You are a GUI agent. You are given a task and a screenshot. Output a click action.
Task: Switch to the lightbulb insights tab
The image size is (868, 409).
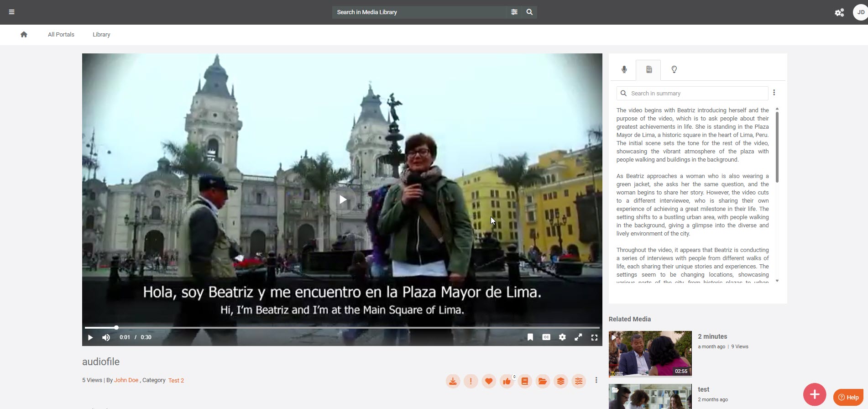pos(674,69)
